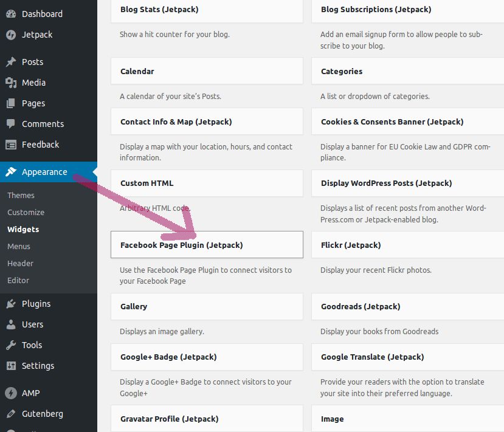Open the Plugins menu
504x432 pixels.
[x=49, y=304]
